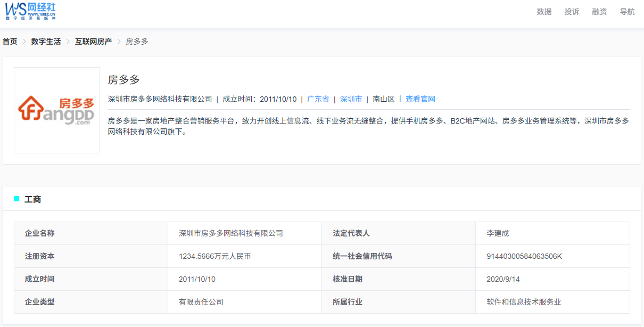Open the 投诉 menu item
The image size is (644, 327).
coord(572,12)
